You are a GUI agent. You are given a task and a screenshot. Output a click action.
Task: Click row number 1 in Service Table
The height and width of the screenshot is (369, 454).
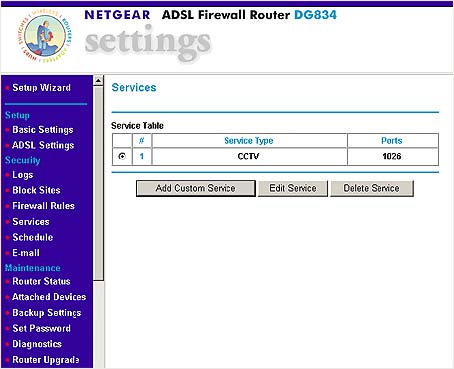coord(142,156)
